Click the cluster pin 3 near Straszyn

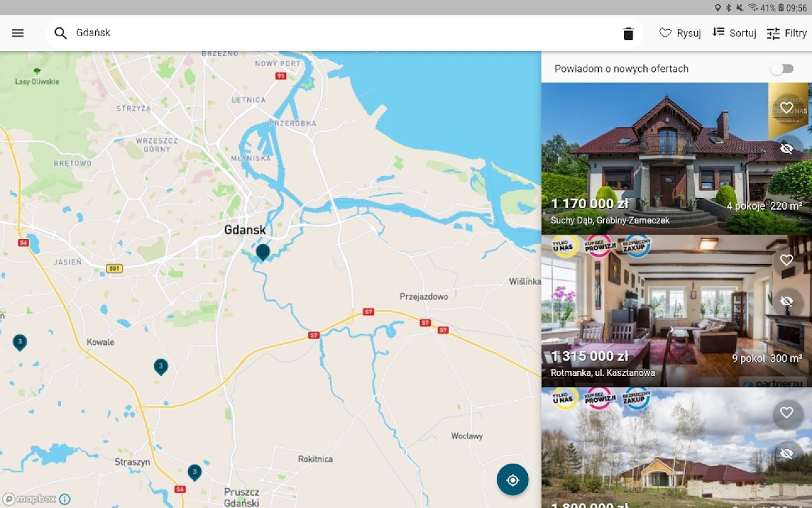[195, 472]
